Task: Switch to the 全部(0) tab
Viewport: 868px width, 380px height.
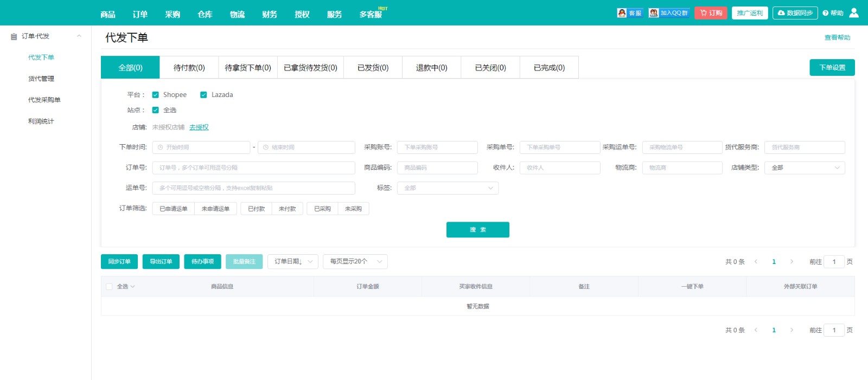Action: click(130, 68)
